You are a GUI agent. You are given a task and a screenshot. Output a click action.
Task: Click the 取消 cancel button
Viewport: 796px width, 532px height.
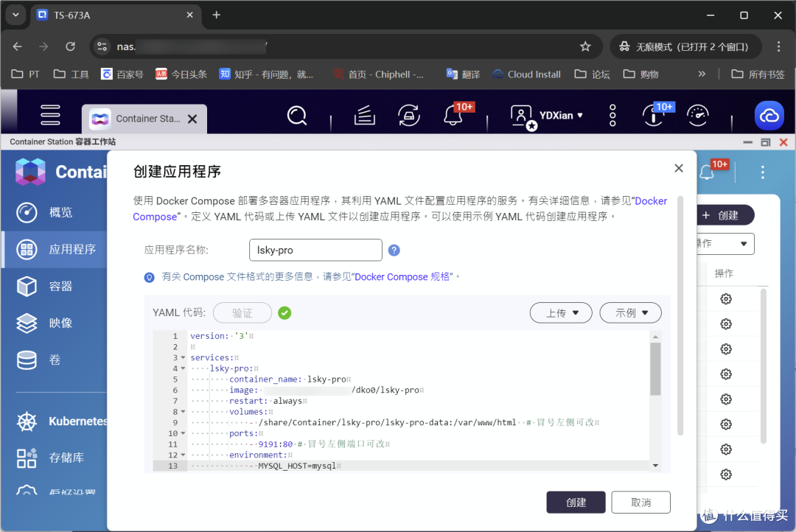pos(640,502)
